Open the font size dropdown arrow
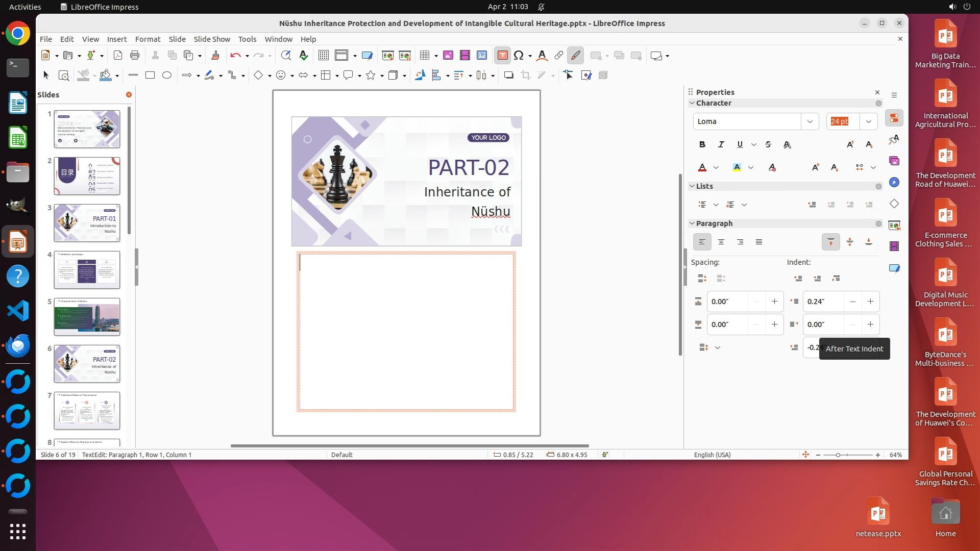The height and width of the screenshot is (551, 980). 868,121
